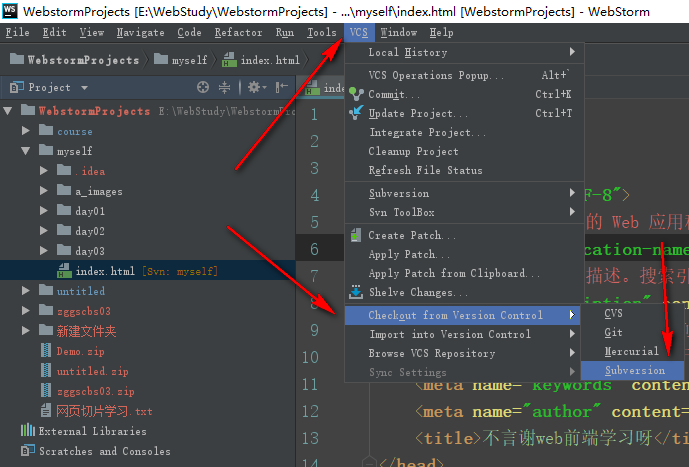Open the Tools menu
Image resolution: width=689 pixels, height=467 pixels.
tap(322, 33)
